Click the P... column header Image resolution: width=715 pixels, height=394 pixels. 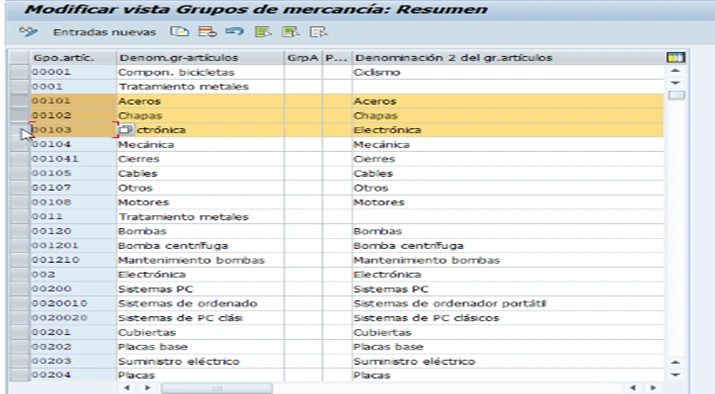[x=337, y=57]
